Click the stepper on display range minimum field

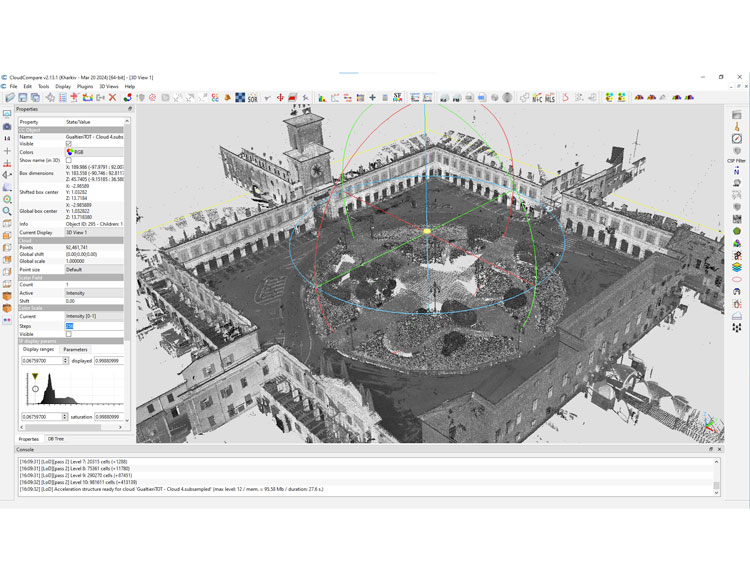pyautogui.click(x=66, y=361)
